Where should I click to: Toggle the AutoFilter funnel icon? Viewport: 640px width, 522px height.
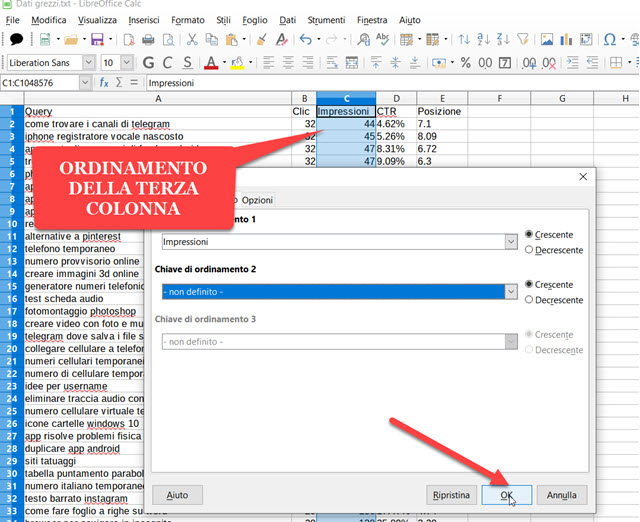(523, 40)
